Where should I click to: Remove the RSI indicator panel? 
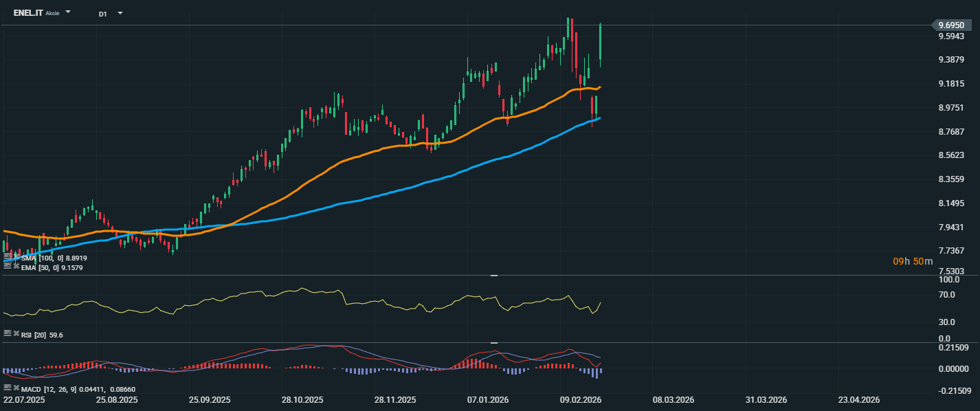(16, 333)
